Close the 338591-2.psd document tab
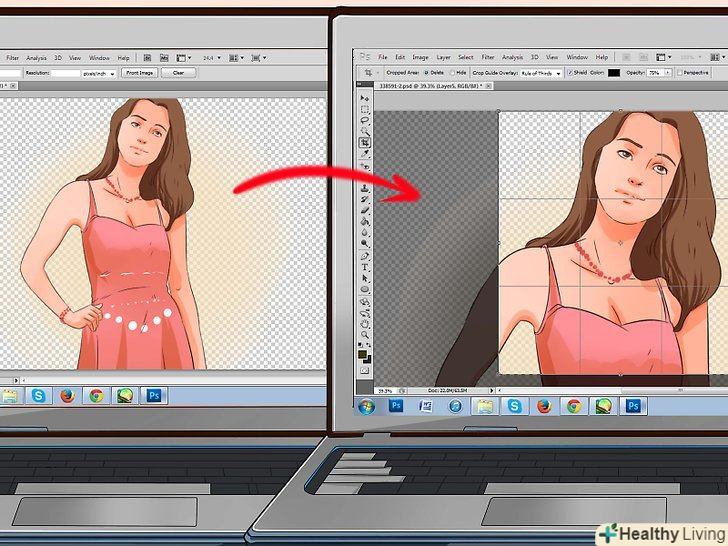Image resolution: width=728 pixels, height=546 pixels. [x=488, y=86]
